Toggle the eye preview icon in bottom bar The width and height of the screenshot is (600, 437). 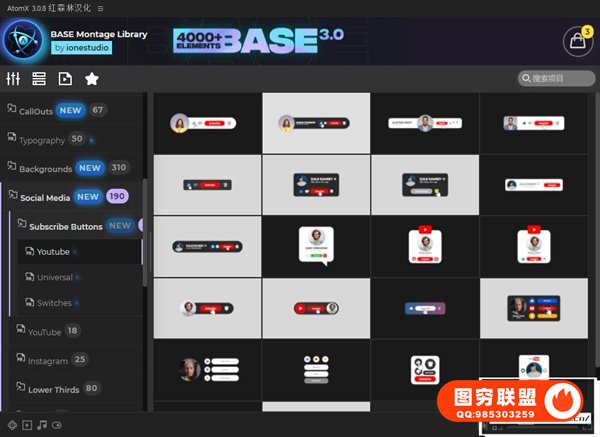[57, 425]
